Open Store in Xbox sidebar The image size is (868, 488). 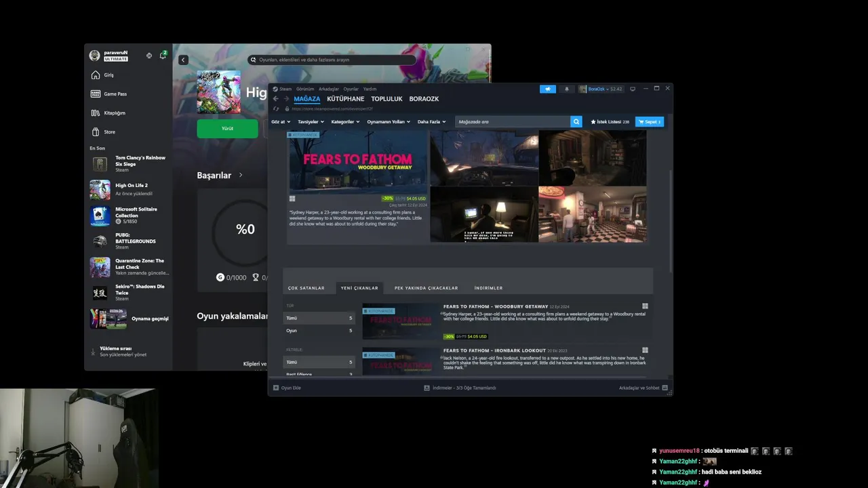[129, 132]
